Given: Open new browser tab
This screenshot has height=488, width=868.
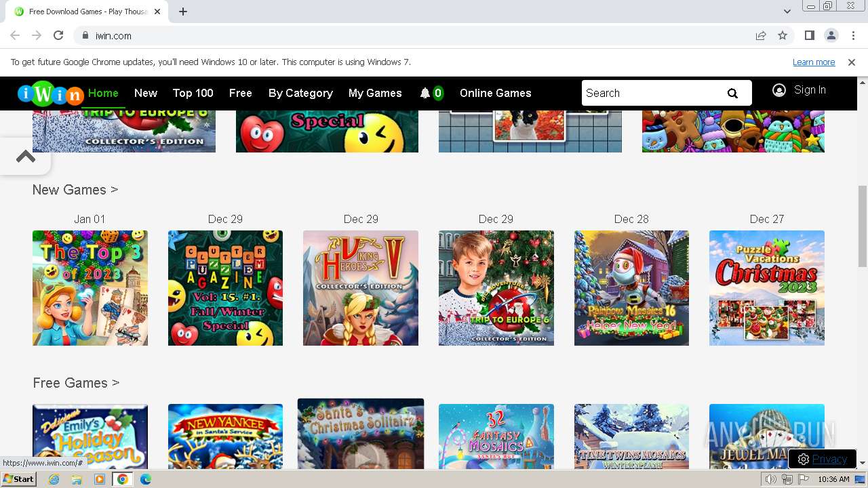Looking at the screenshot, I should tap(183, 12).
